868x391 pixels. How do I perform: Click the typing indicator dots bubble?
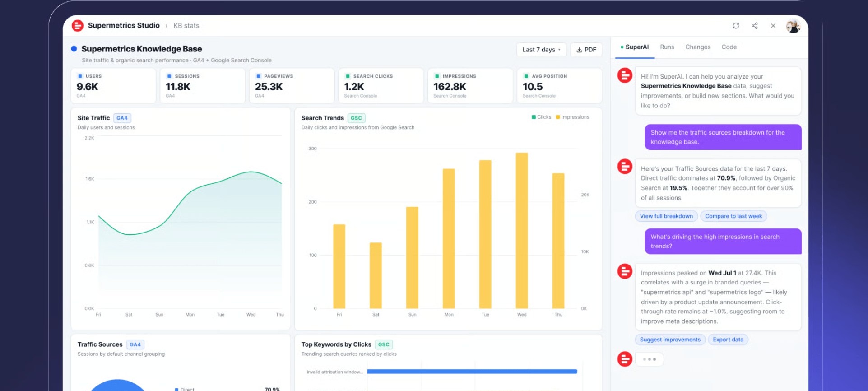click(650, 359)
